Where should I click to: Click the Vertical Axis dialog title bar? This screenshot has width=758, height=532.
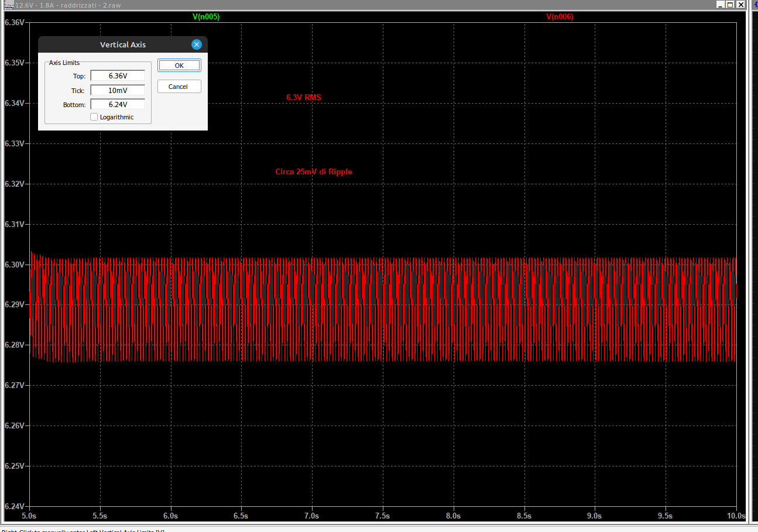[123, 44]
